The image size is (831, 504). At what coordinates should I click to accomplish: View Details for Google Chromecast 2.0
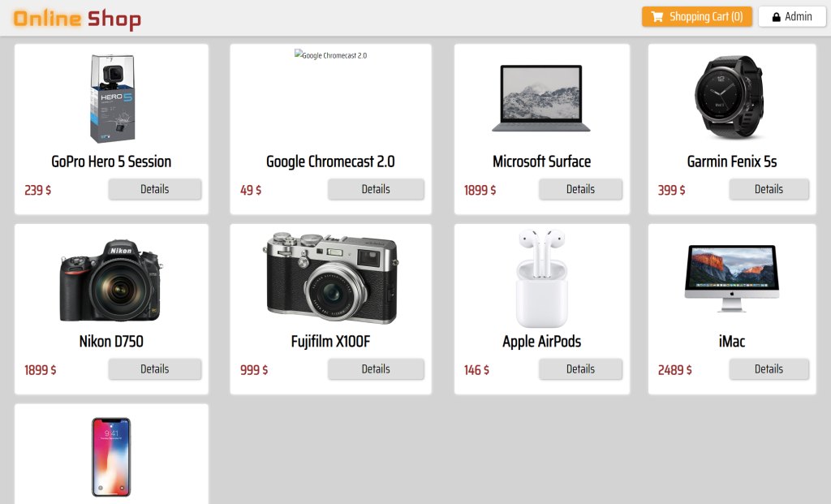click(376, 189)
